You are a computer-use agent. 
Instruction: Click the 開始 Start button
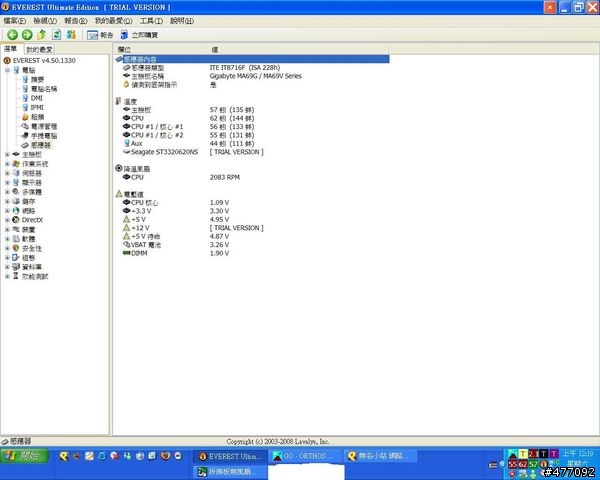click(x=24, y=456)
